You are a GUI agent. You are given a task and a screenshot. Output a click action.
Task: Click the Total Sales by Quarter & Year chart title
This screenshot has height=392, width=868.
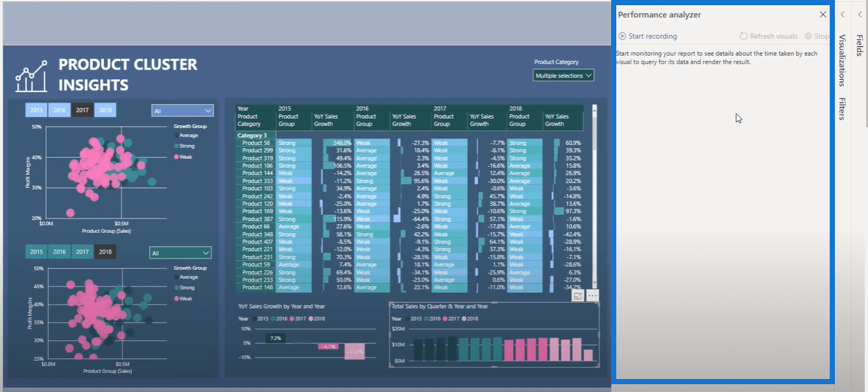coord(439,306)
